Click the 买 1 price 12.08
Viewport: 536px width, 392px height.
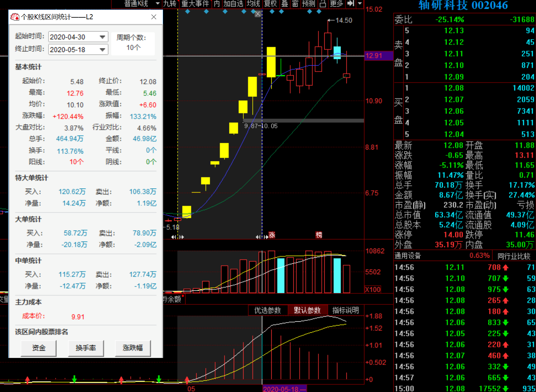(454, 88)
